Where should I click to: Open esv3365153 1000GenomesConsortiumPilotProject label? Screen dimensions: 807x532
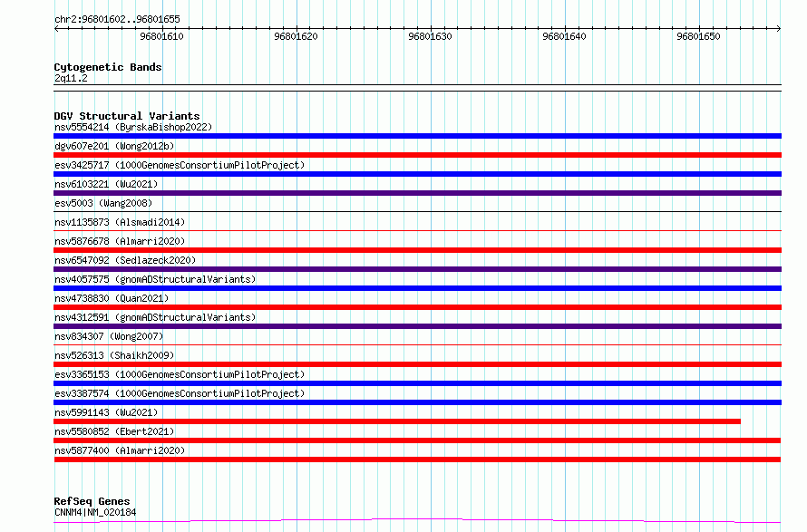tap(180, 374)
